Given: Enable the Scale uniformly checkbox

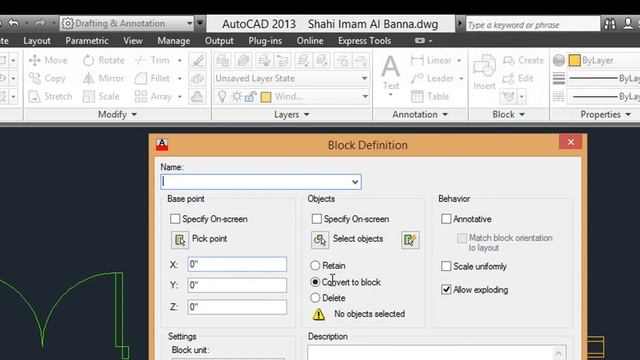Looking at the screenshot, I should (446, 266).
